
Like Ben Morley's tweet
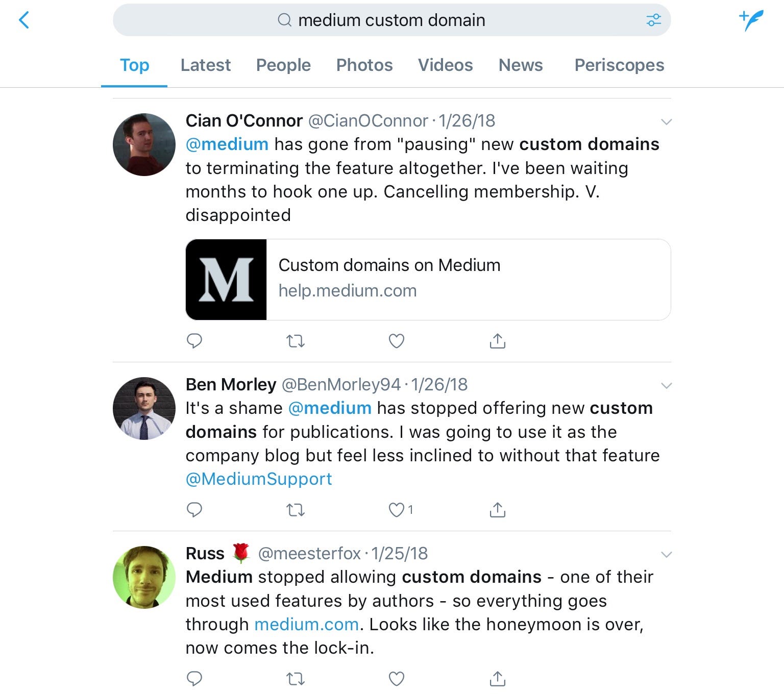click(x=397, y=509)
